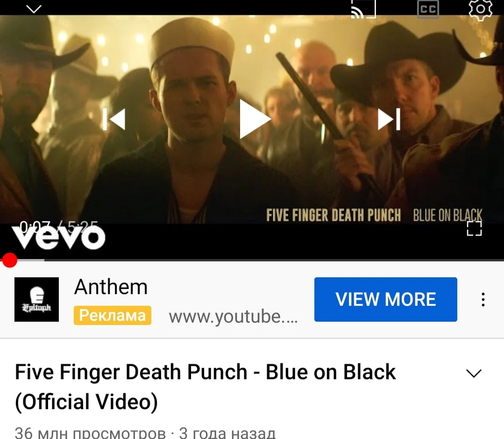Click the yellow Реклама ad badge
504x439 pixels.
(113, 315)
